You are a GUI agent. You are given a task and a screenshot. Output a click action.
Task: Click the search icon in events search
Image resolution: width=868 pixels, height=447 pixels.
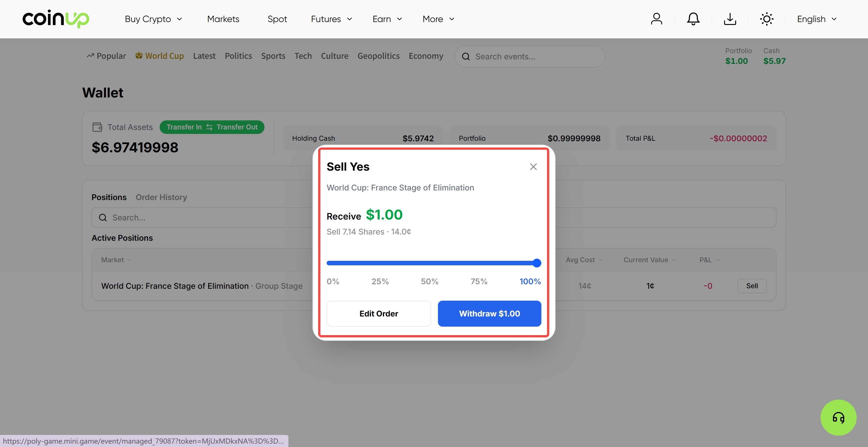pyautogui.click(x=466, y=57)
